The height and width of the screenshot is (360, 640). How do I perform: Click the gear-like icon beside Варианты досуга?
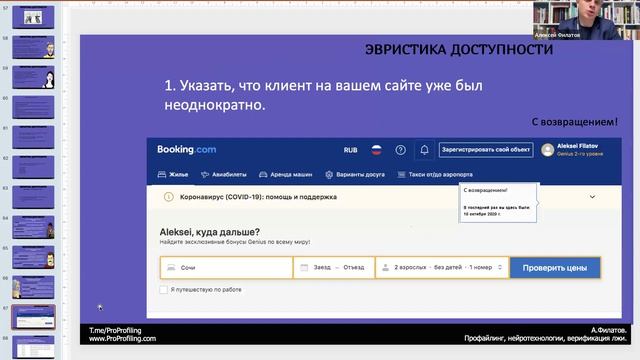329,175
